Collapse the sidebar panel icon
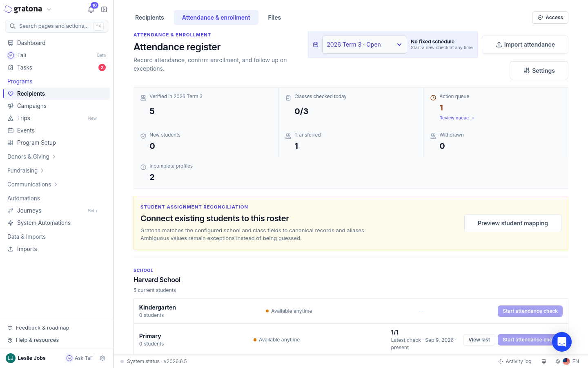 pos(104,9)
